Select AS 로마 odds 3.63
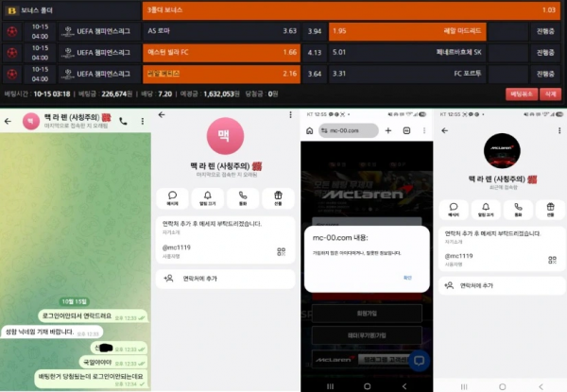 click(x=221, y=31)
